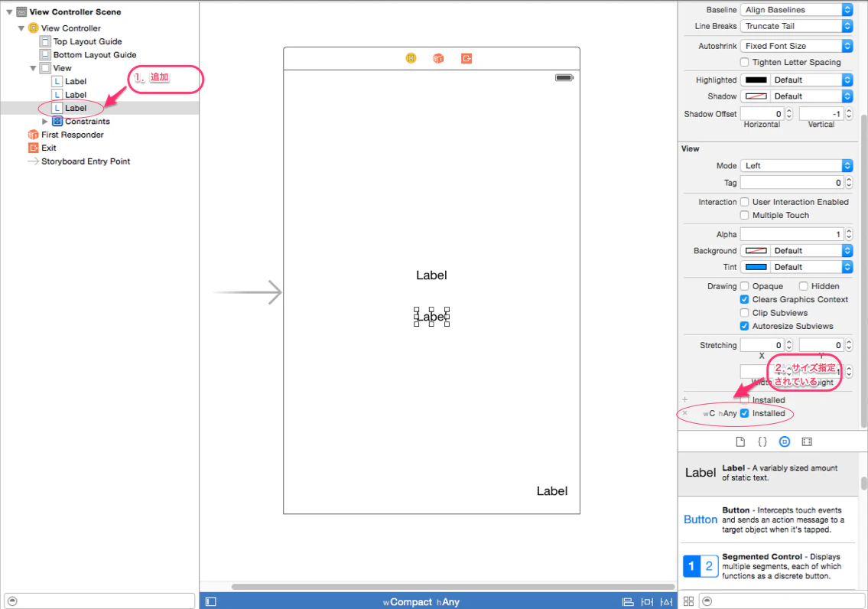Click the Exit icon in the scene dock

(467, 58)
